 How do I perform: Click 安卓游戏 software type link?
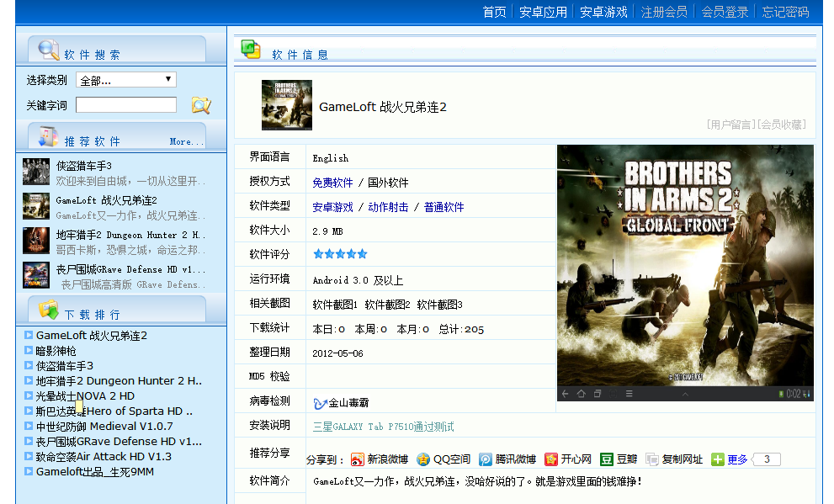click(332, 207)
